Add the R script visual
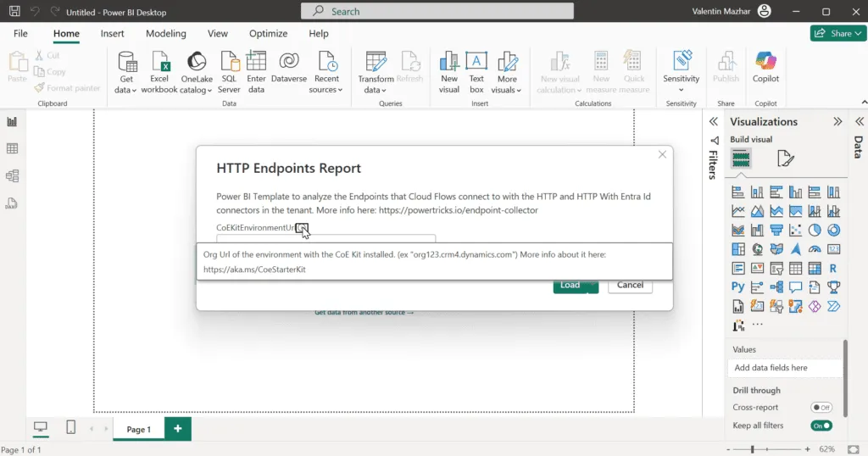Image resolution: width=868 pixels, height=456 pixels. (x=833, y=269)
